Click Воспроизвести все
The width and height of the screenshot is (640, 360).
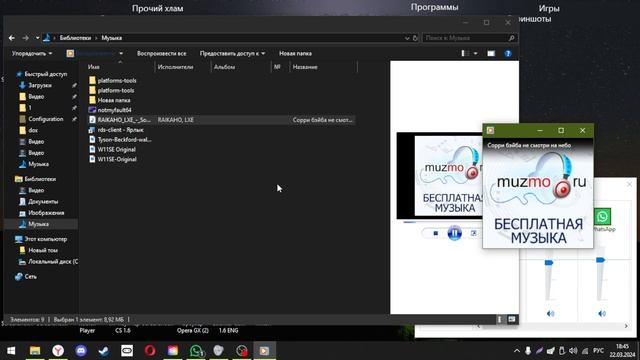click(162, 53)
